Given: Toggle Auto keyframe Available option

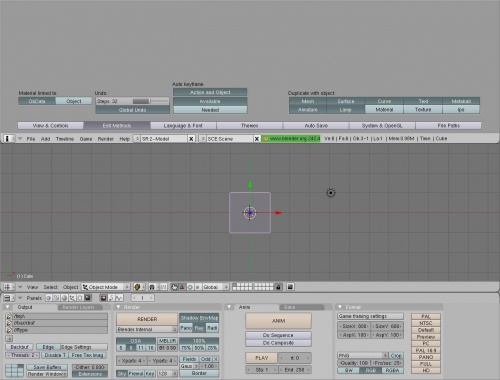Looking at the screenshot, I should coord(210,101).
